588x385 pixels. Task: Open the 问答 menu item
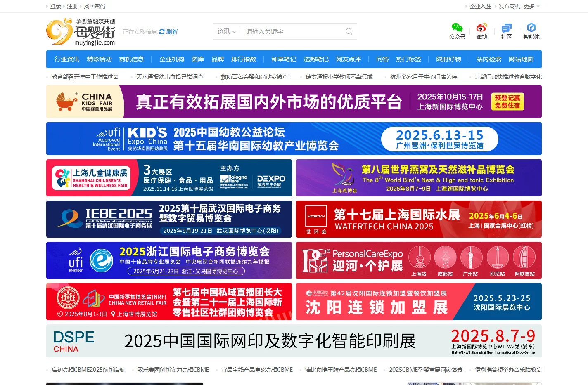(x=382, y=59)
